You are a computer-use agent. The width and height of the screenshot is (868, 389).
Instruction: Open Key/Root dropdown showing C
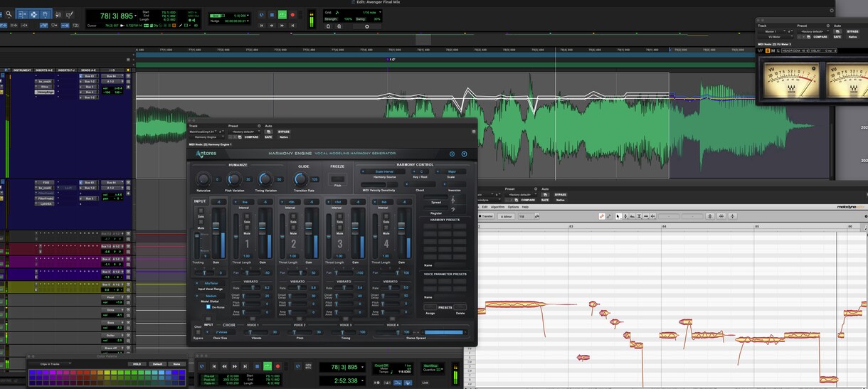coord(420,171)
